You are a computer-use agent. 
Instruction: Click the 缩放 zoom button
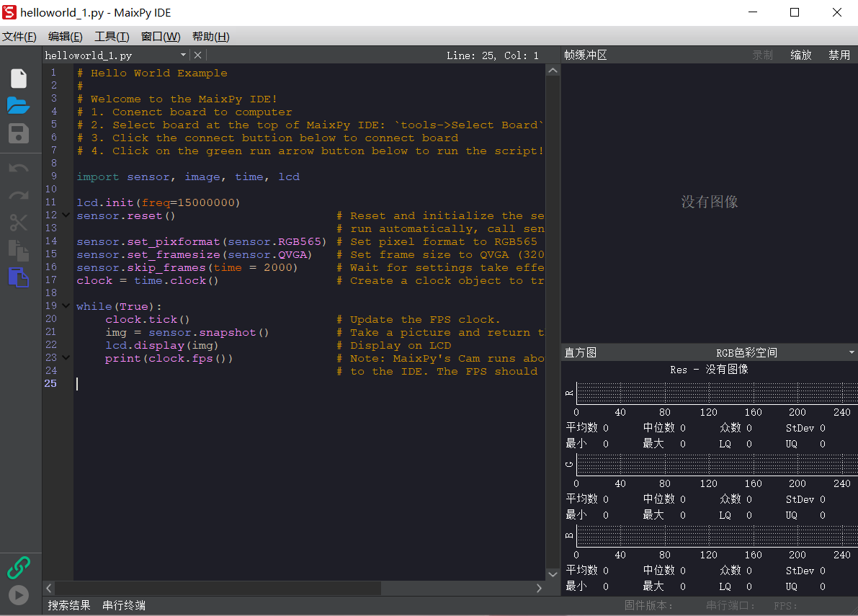800,55
